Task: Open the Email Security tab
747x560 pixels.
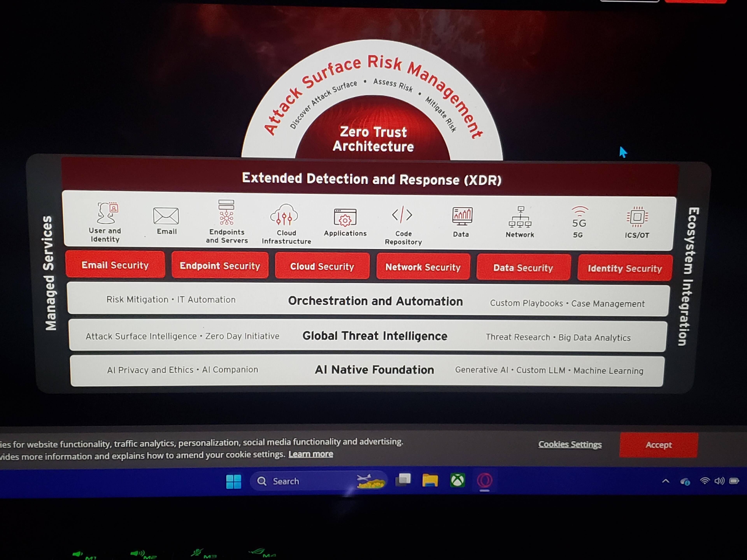Action: pos(115,265)
